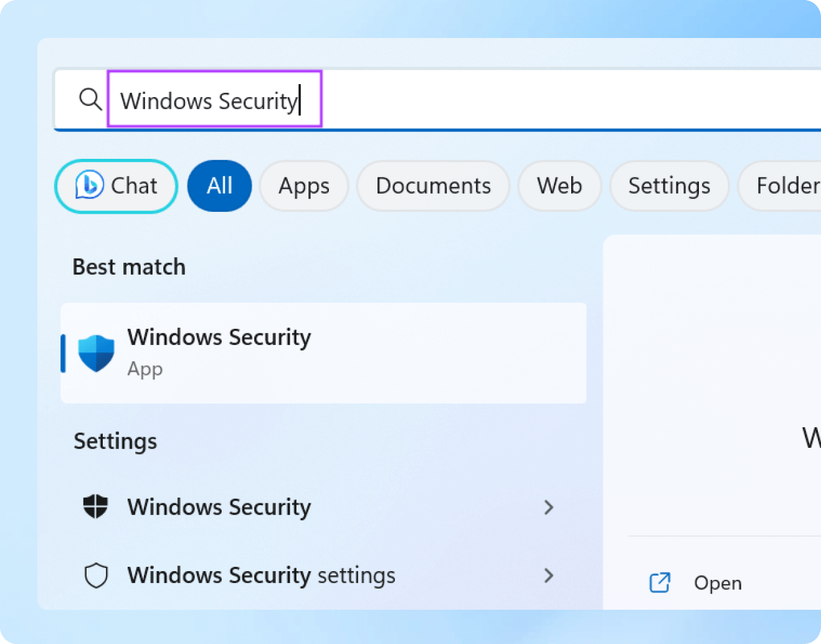Select the Windows Security settings result
821x644 pixels.
(x=261, y=575)
